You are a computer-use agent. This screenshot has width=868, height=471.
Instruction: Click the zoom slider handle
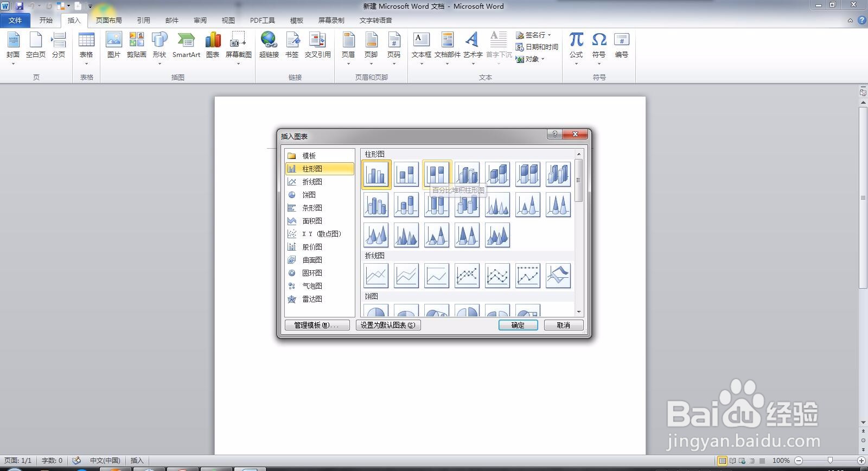tap(830, 461)
